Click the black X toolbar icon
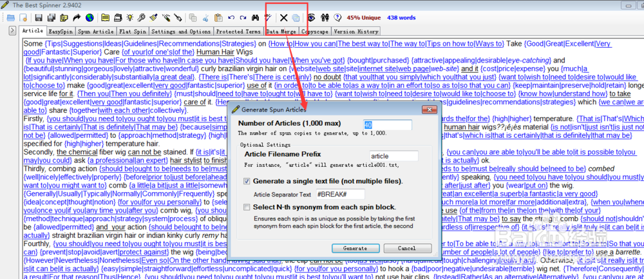 click(x=283, y=17)
